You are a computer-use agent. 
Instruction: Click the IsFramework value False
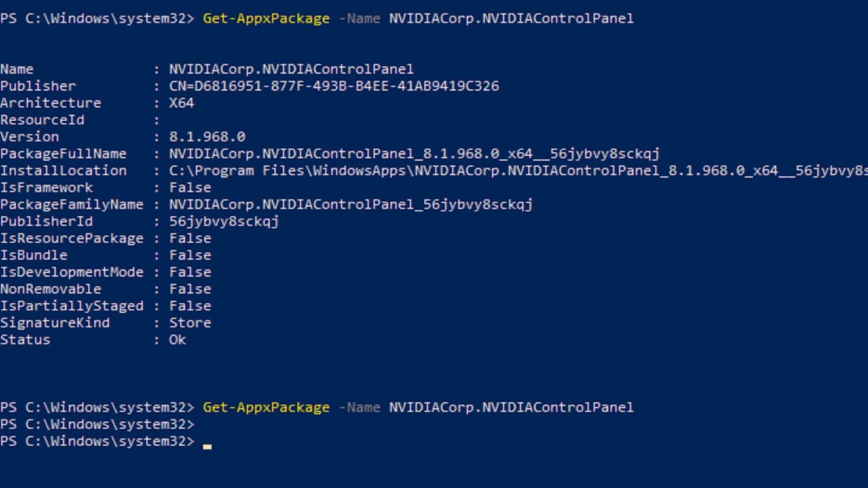tap(190, 187)
